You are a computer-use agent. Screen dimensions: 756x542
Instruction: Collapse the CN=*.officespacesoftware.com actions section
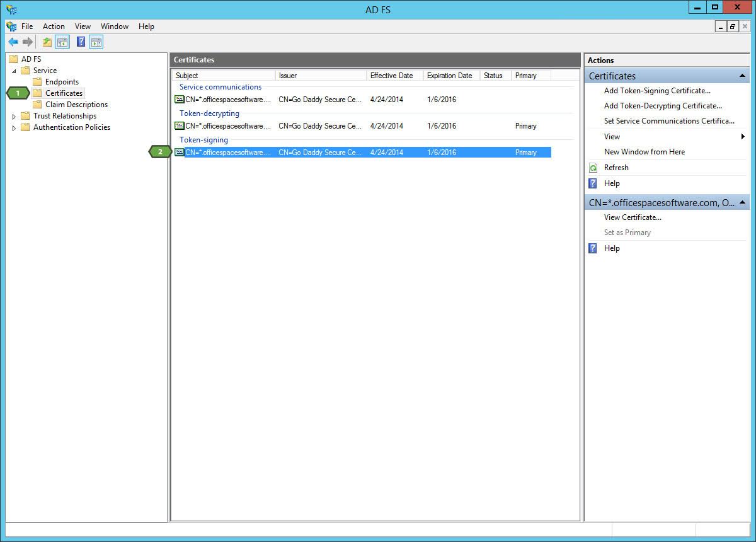[x=743, y=203]
